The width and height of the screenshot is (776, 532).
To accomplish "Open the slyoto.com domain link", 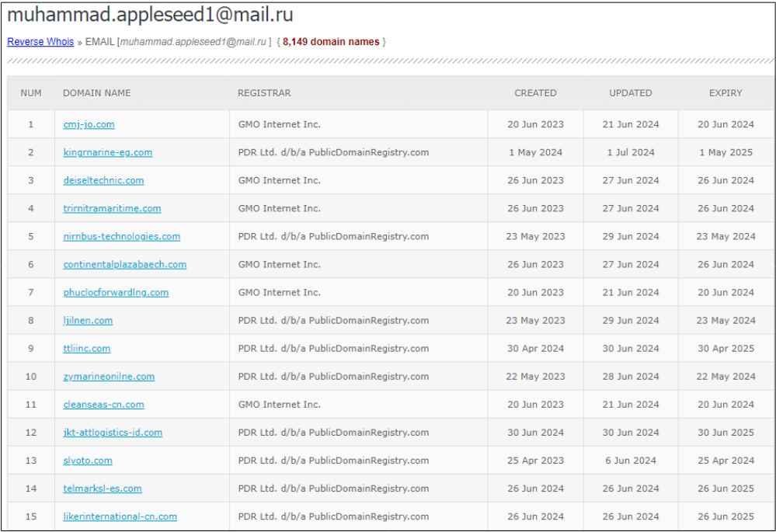I will click(88, 461).
